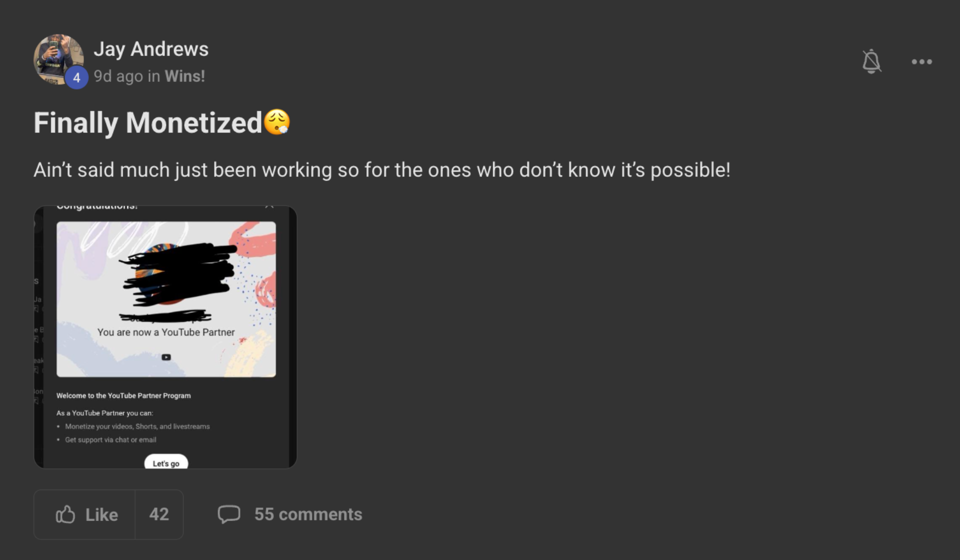This screenshot has width=960, height=560.
Task: Click the post text about working quietly
Action: click(x=381, y=170)
